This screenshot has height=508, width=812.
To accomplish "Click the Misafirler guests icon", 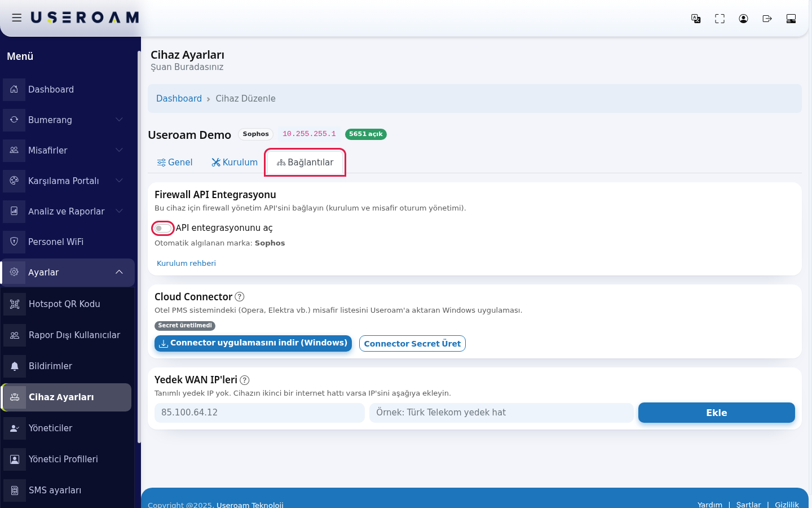I will pos(14,150).
